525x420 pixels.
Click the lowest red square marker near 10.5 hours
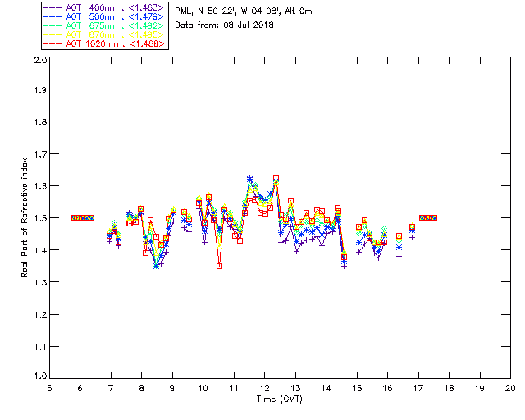click(x=219, y=267)
